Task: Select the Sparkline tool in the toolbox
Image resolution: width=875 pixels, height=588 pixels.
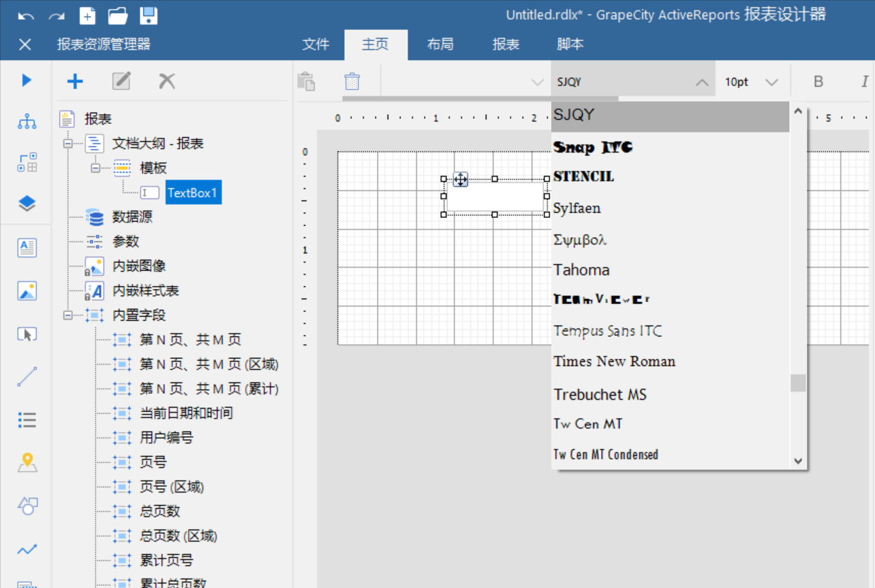Action: pos(25,549)
